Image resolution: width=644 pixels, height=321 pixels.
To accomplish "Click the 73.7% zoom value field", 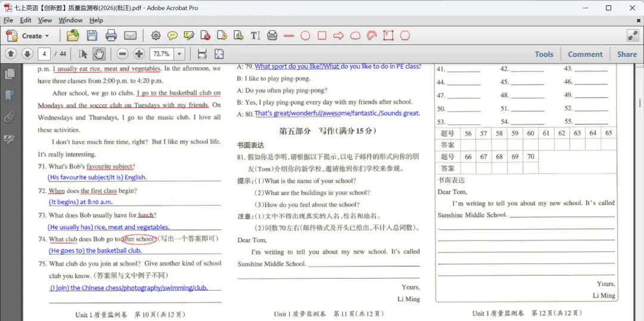I will click(x=162, y=54).
